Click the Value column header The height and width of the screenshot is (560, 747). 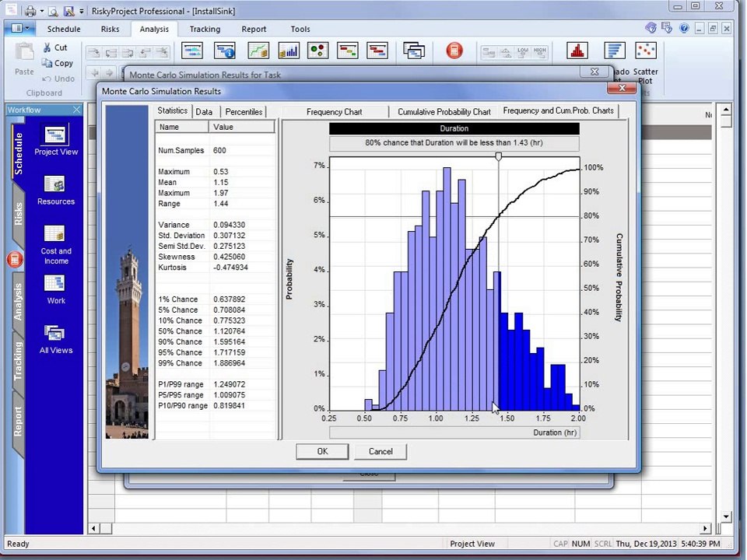(242, 127)
